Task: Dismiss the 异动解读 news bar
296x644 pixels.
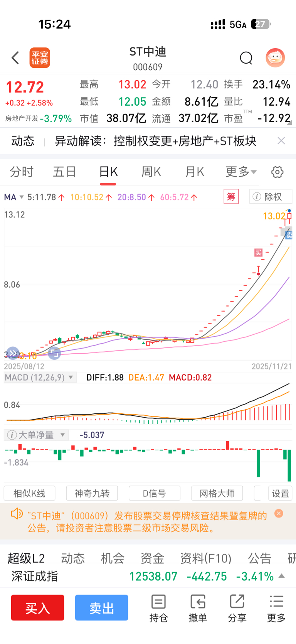Action: pos(281,141)
